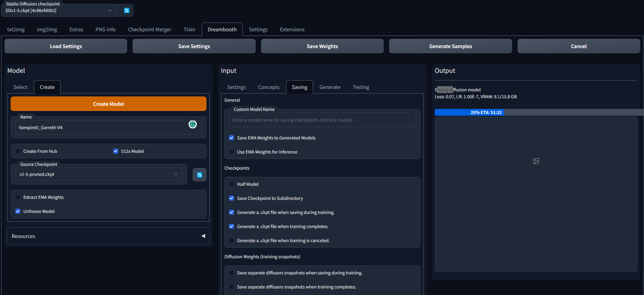Click the Custom Model Name input field
The width and height of the screenshot is (644, 295).
(322, 120)
